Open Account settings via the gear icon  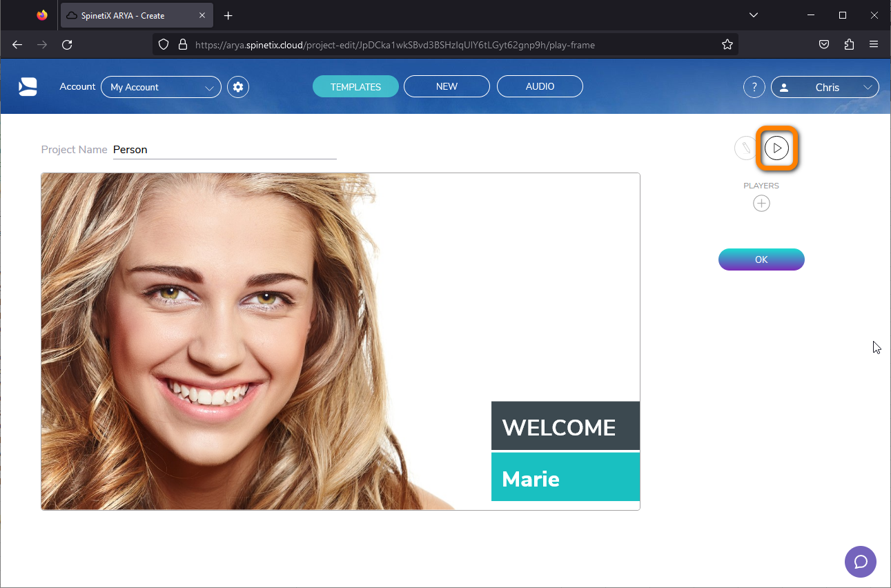tap(237, 86)
